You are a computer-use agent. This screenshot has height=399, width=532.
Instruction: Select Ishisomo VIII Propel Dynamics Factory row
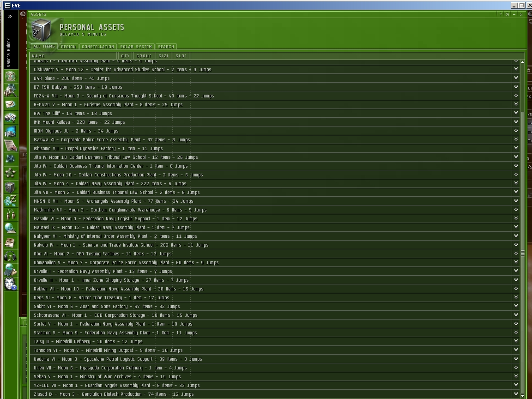[274, 148]
